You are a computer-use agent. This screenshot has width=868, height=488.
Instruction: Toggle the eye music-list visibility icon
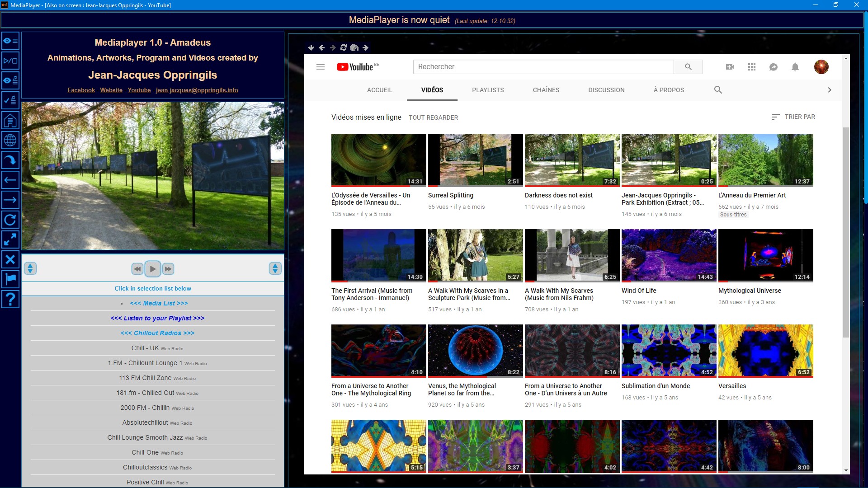pos(10,80)
